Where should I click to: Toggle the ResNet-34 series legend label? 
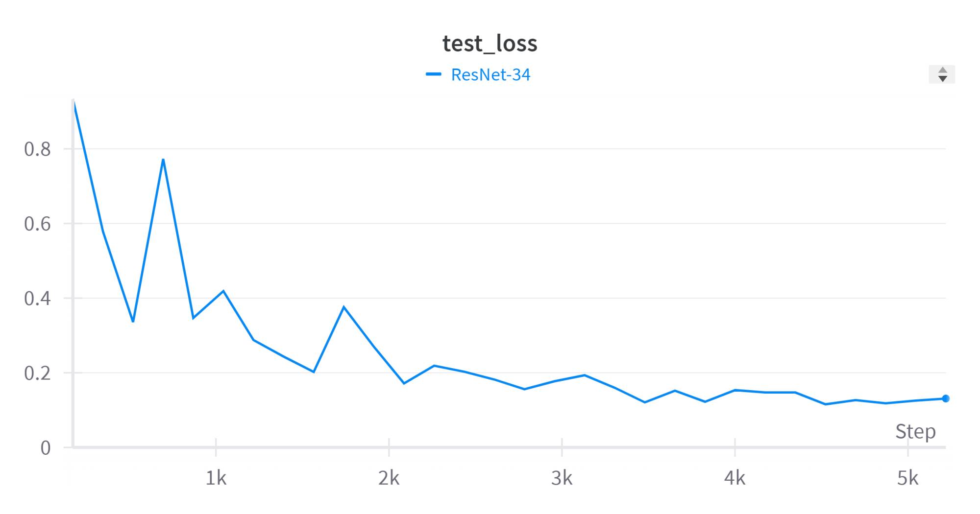pos(490,74)
